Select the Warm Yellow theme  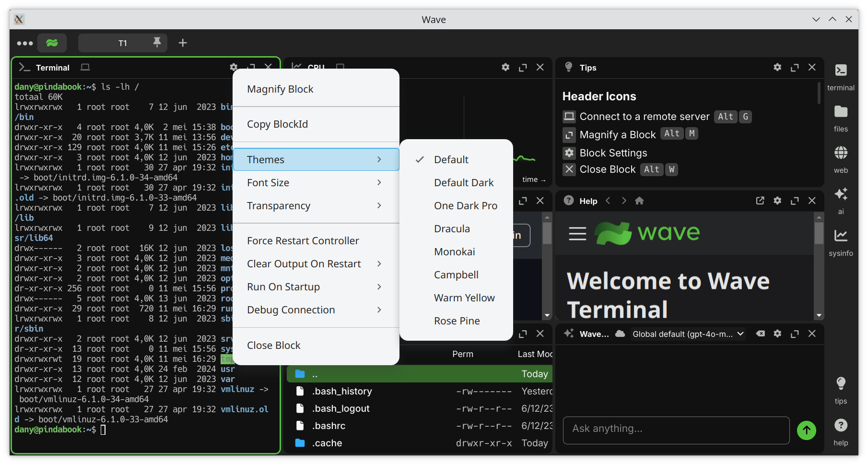[456, 298]
